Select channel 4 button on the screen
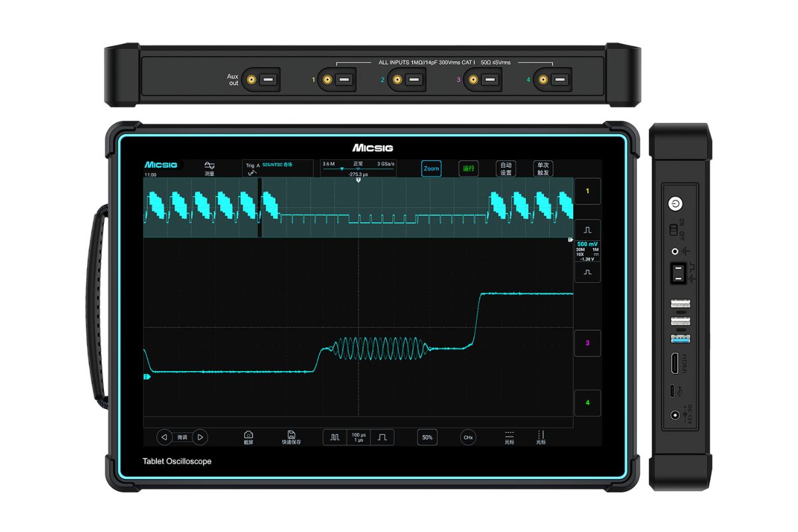 pyautogui.click(x=587, y=403)
